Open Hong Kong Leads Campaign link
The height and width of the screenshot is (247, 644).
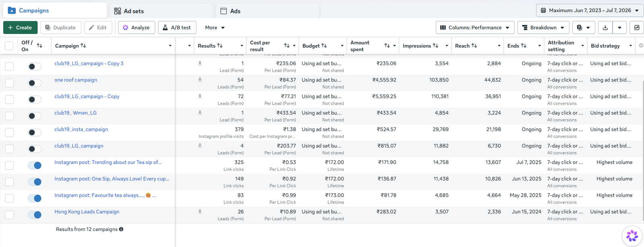pos(87,212)
